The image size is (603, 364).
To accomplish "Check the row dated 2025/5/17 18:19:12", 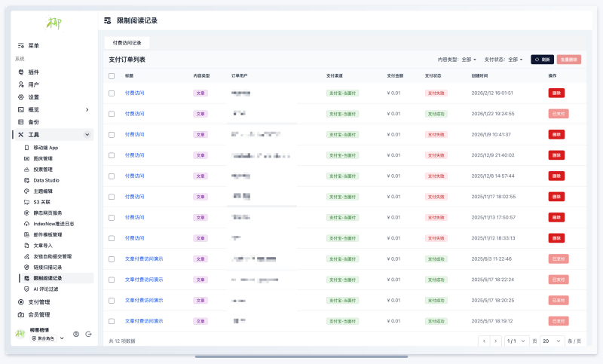I will pos(112,321).
